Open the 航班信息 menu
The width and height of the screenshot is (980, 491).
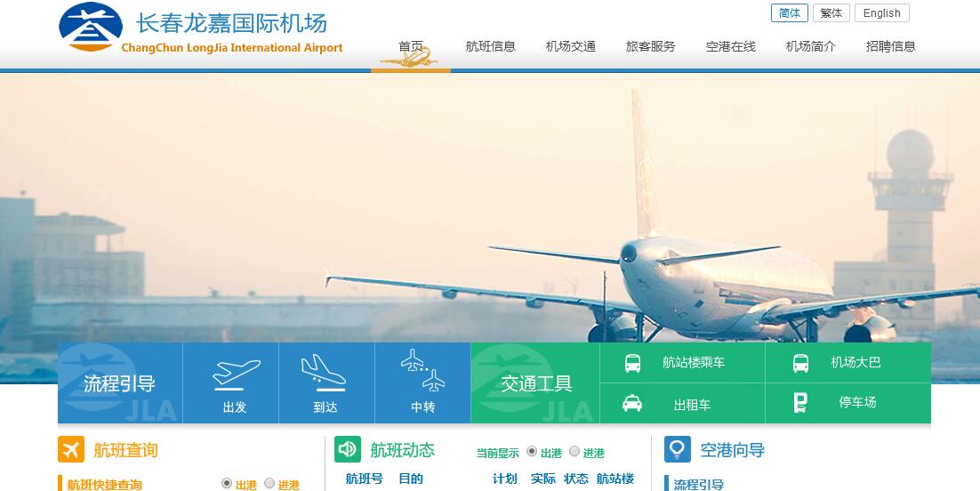(491, 46)
